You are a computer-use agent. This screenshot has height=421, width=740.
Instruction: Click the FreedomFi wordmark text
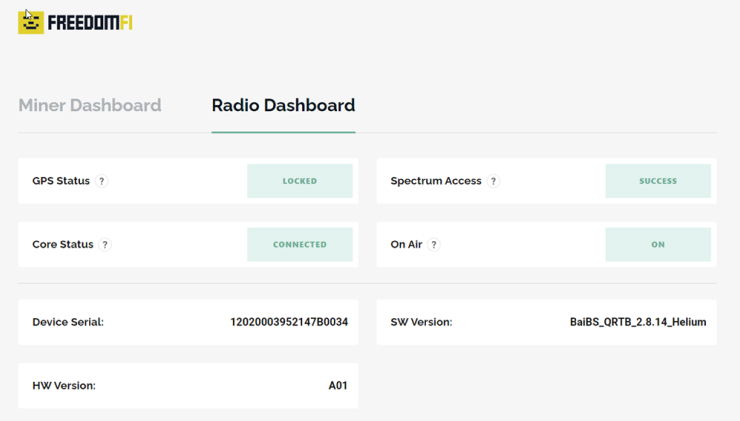point(90,23)
